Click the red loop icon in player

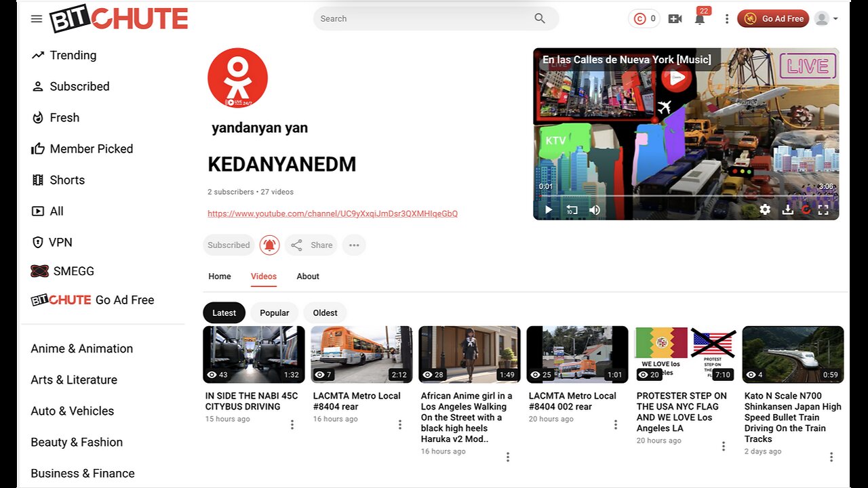point(806,210)
